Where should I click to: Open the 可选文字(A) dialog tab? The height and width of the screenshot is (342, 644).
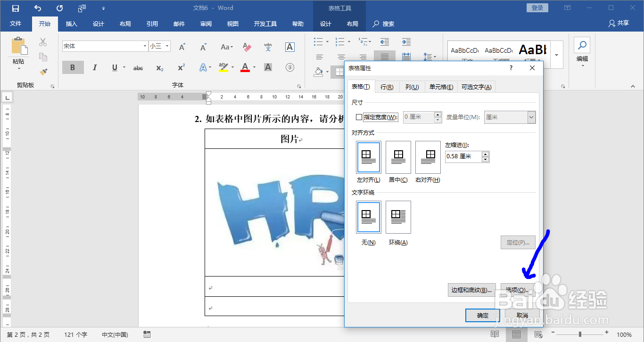coord(476,87)
